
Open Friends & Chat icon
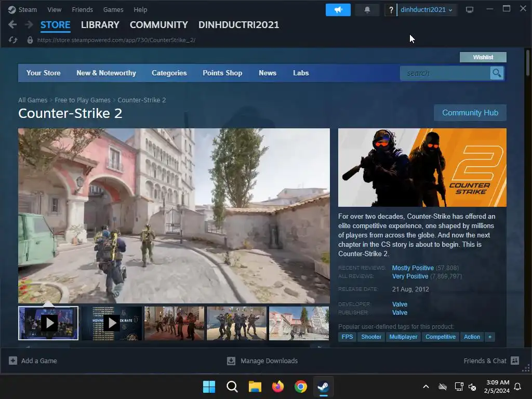[x=515, y=361]
